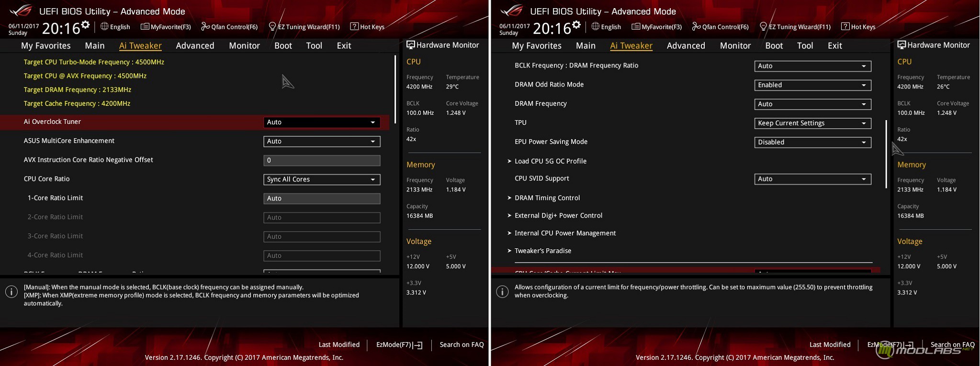This screenshot has height=366, width=980.
Task: Switch to Advanced tab in left window
Action: (x=195, y=45)
